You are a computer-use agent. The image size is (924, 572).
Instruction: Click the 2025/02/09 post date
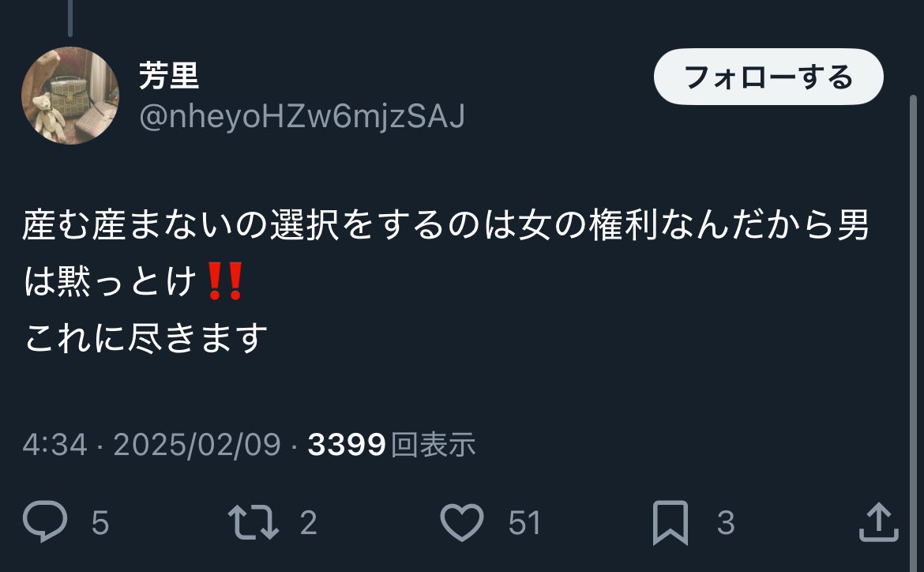pyautogui.click(x=197, y=444)
